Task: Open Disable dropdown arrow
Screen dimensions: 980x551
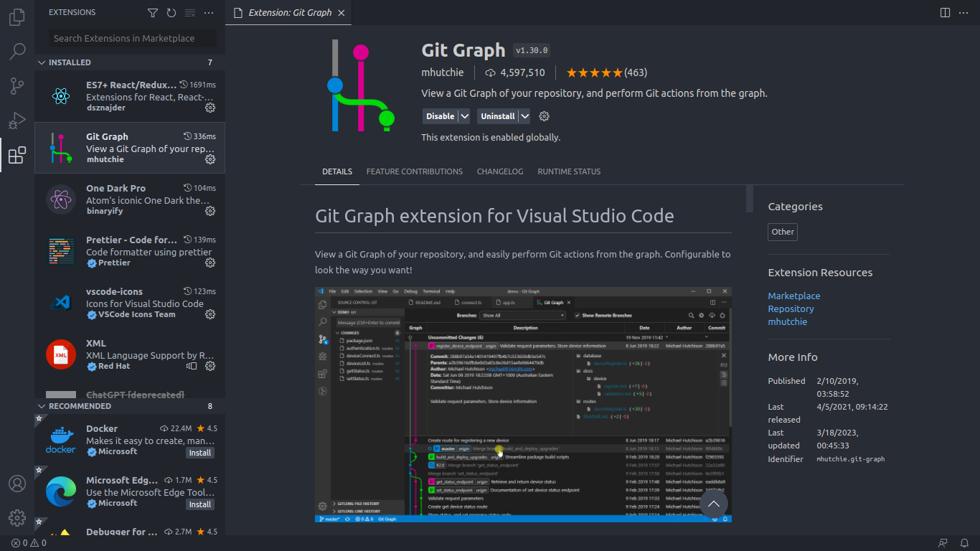Action: (x=464, y=116)
